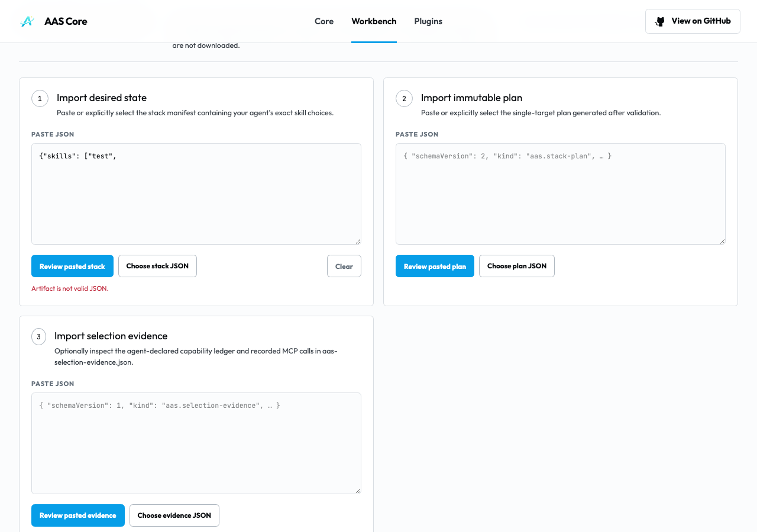
Task: Select the Workbench nav tab
Action: pyautogui.click(x=374, y=21)
